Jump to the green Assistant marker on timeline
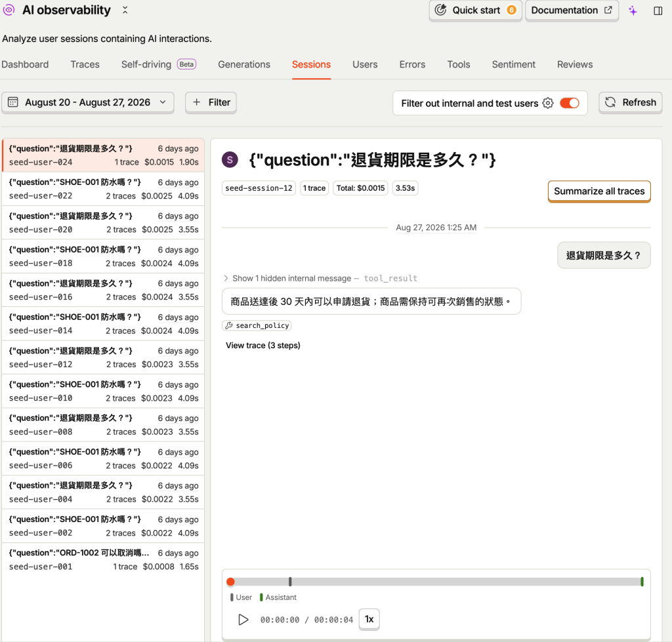 click(x=642, y=582)
